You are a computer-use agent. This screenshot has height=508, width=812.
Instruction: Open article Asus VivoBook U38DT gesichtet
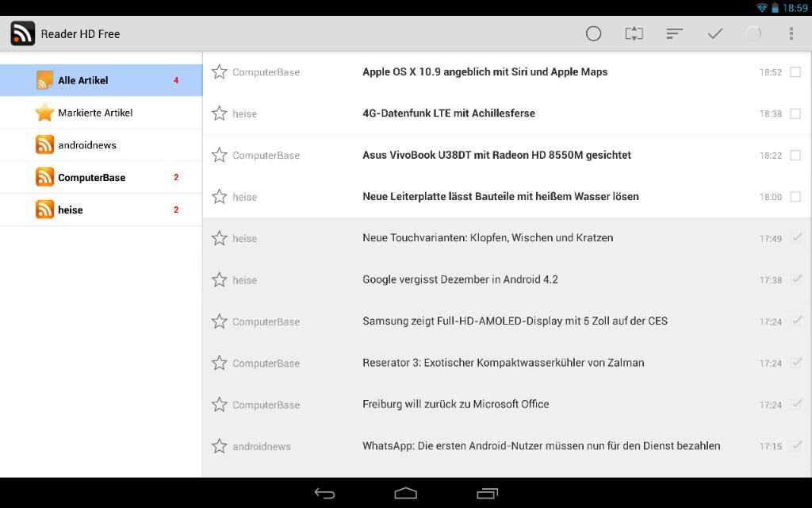click(496, 155)
